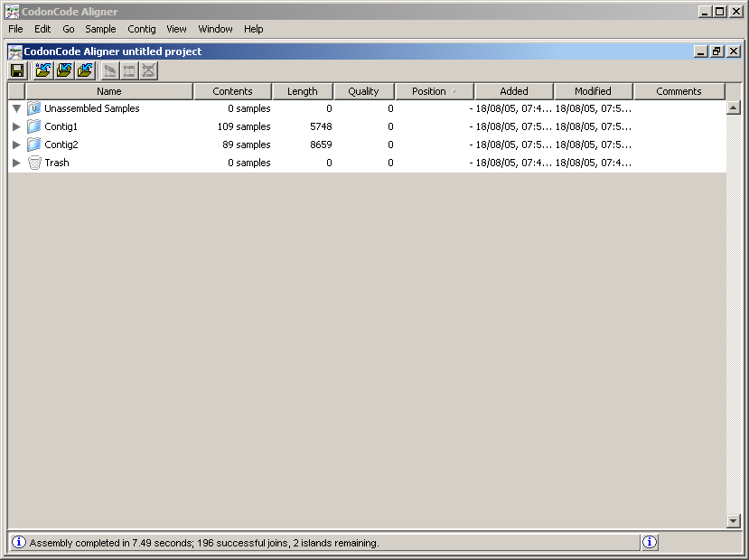Click the scroll up arrow of the project list

tap(734, 107)
